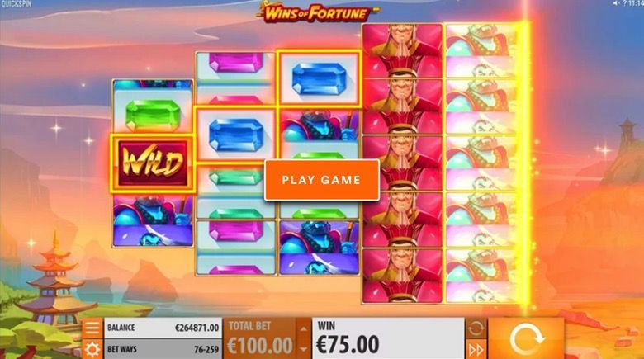
Task: Click the PLAY GAME button
Action: [x=322, y=180]
